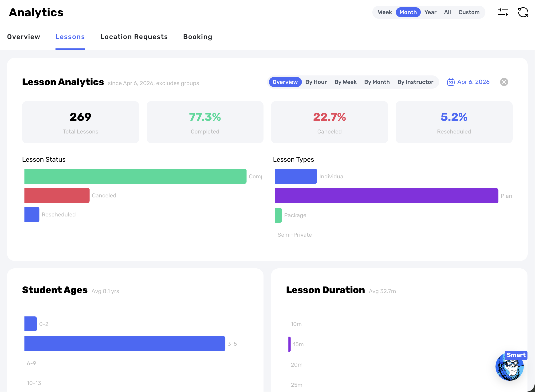The height and width of the screenshot is (392, 535).
Task: Open the Booking tab
Action: [x=198, y=37]
